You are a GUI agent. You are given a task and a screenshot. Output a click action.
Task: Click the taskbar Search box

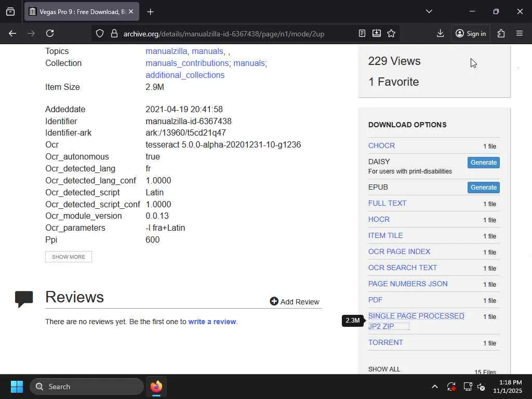[x=87, y=387]
